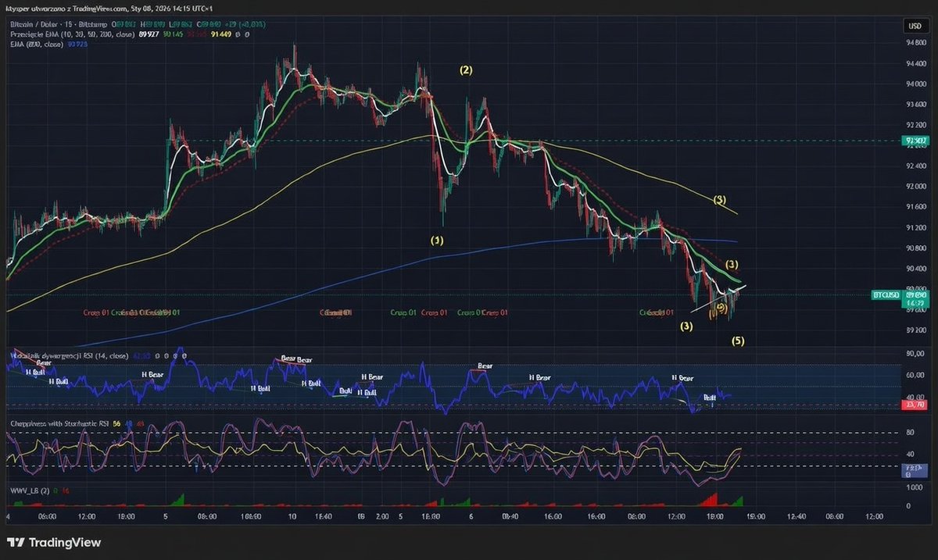Select the white 89 927 EMA value
The image size is (938, 560).
[149, 34]
